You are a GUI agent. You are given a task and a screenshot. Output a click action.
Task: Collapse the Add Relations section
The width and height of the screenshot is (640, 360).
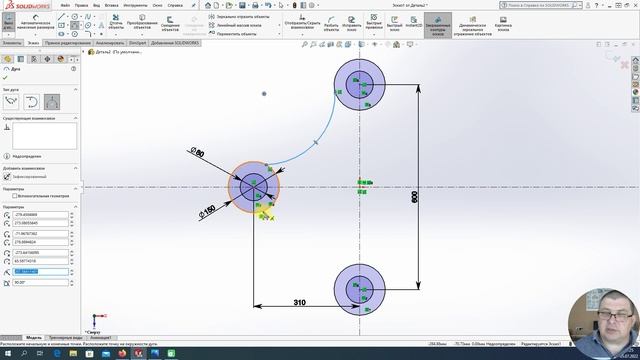(76, 168)
